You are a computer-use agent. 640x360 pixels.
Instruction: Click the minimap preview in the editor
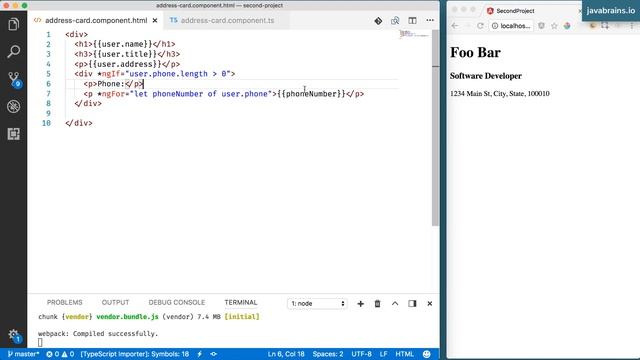coord(414,34)
